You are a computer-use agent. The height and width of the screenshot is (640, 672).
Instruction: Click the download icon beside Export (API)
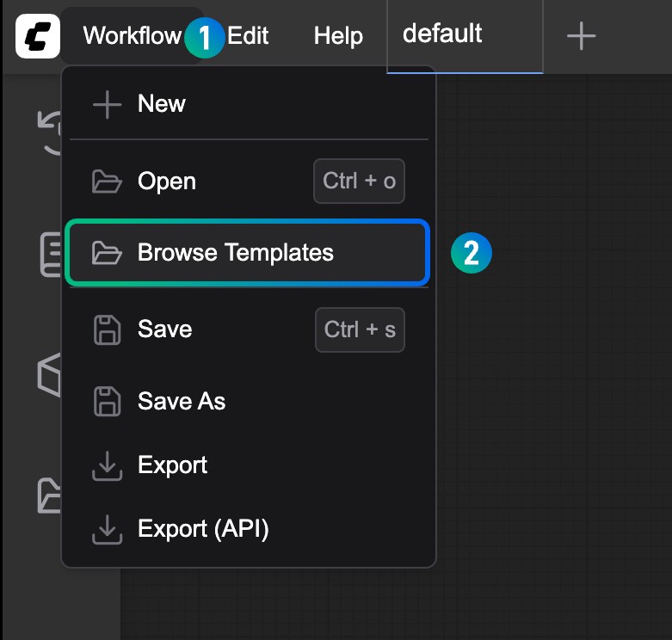tap(107, 529)
